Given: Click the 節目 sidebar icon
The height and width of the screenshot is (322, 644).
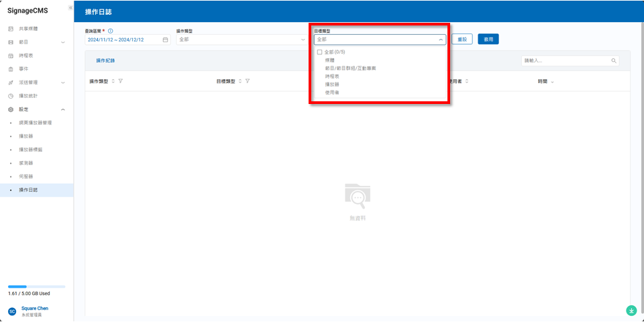Looking at the screenshot, I should point(11,42).
